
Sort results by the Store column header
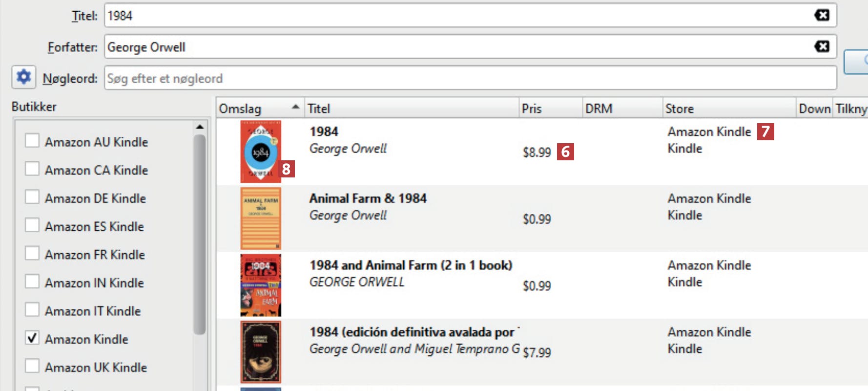(679, 109)
